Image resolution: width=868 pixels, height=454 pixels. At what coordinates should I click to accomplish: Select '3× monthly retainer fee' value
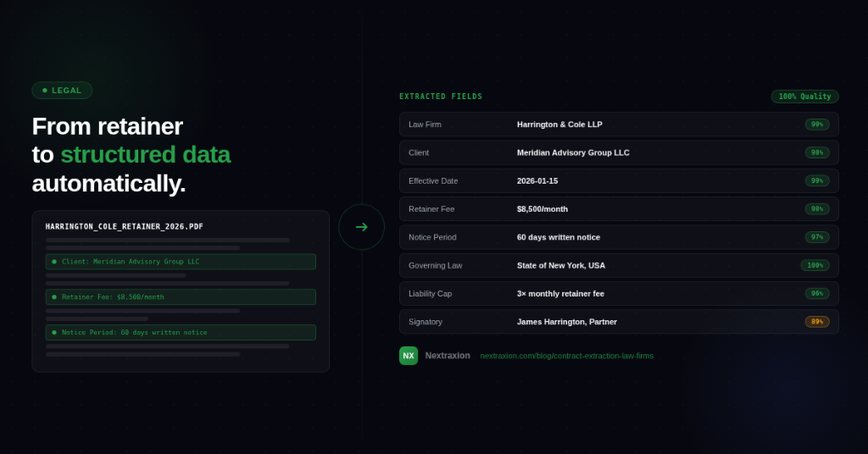(x=560, y=294)
